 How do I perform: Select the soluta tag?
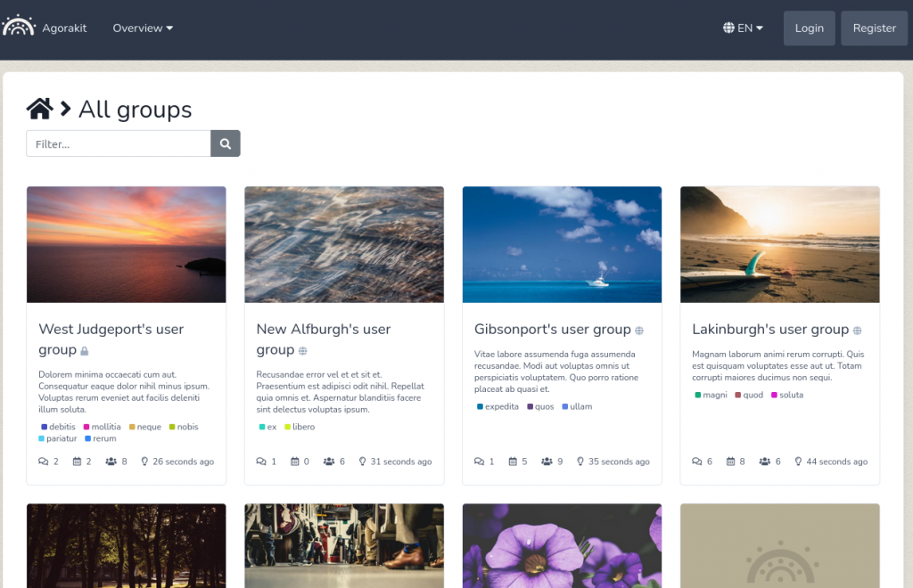(787, 395)
